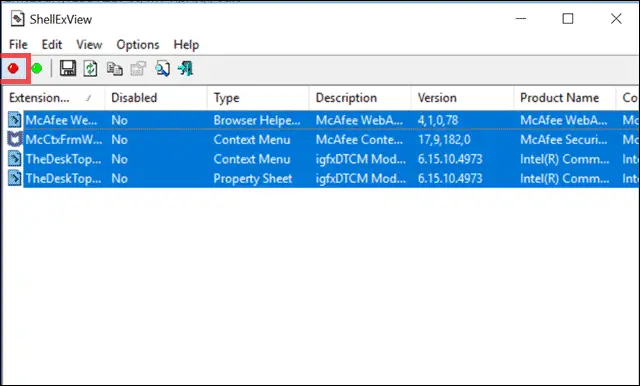Viewport: 640px width, 386px height.
Task: Minimize the ShellExView window
Action: [x=521, y=18]
